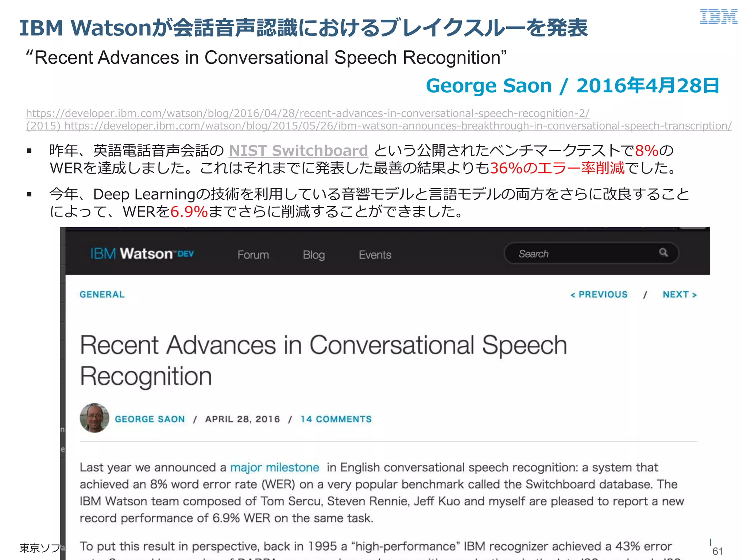This screenshot has height=560, width=747.
Task: Click the red 36%のエラー率削減 text
Action: [557, 168]
